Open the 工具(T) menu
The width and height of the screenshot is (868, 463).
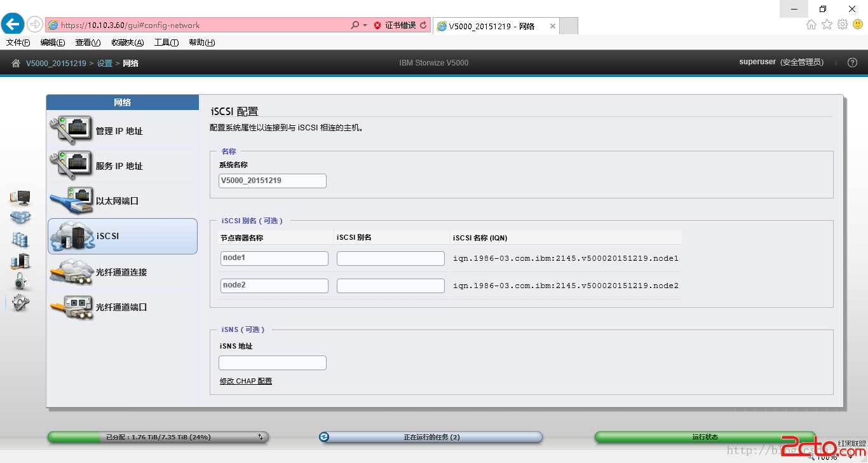166,43
